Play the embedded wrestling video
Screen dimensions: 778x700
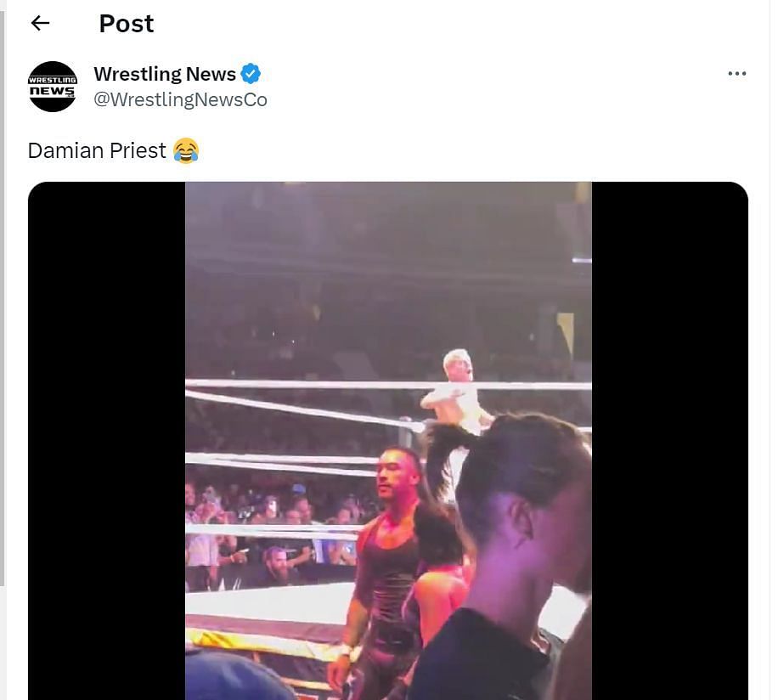point(388,441)
